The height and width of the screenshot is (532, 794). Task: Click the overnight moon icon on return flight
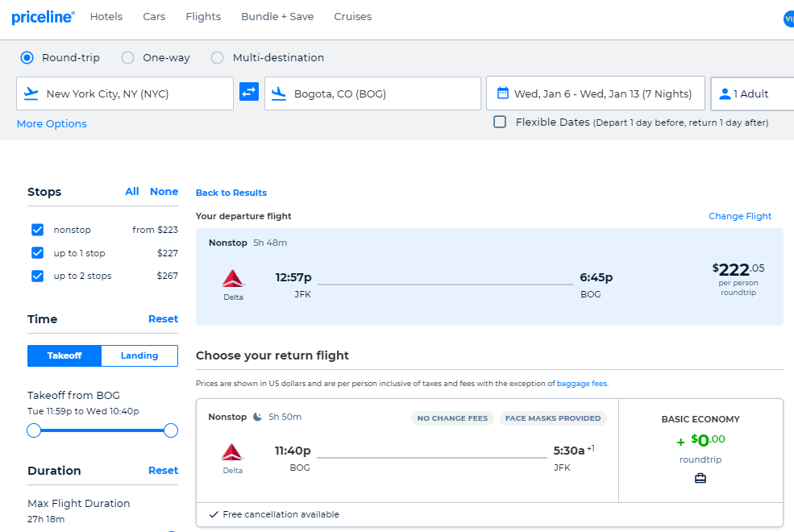tap(257, 417)
